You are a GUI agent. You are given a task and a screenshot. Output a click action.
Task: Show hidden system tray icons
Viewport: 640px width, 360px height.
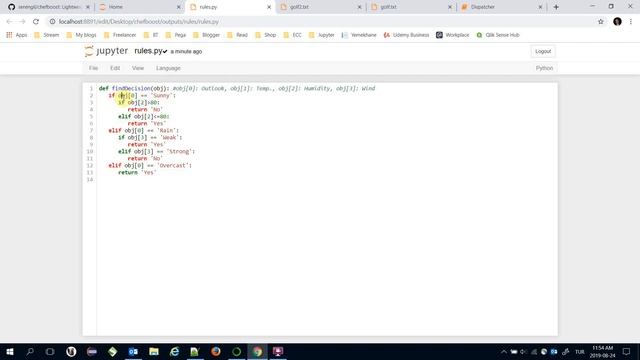(x=504, y=352)
